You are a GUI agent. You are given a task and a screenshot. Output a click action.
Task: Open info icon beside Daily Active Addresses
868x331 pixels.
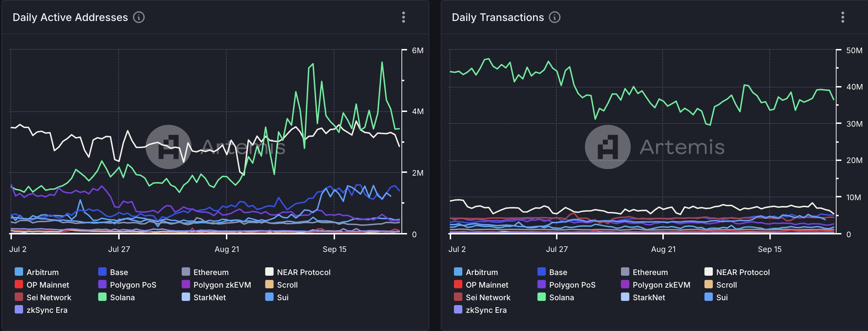click(139, 17)
